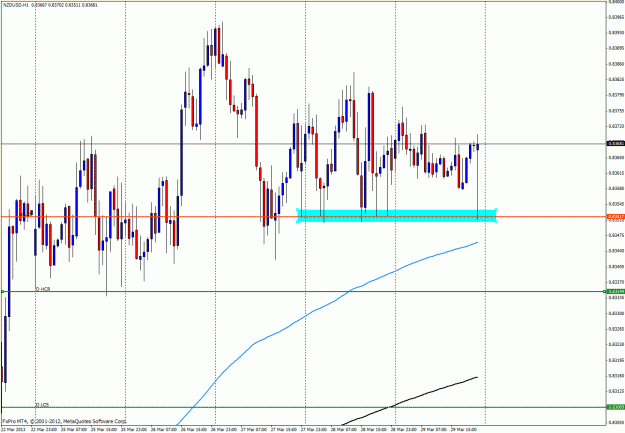625x433 pixels.
Task: Click the black current price label
Action: (x=615, y=143)
